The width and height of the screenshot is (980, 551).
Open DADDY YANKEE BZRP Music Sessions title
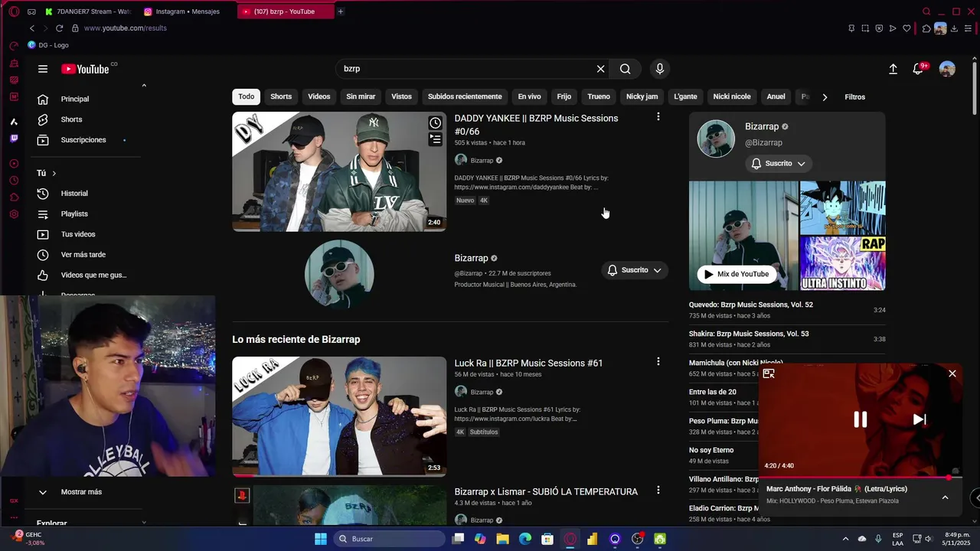coord(536,125)
